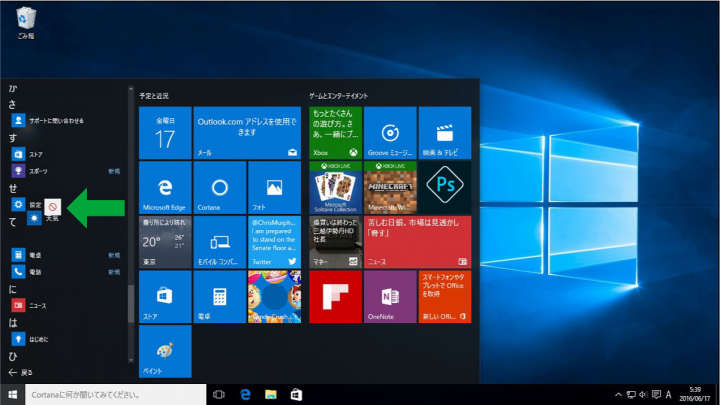Open the red News tile
This screenshot has height=405, width=720.
tap(417, 242)
